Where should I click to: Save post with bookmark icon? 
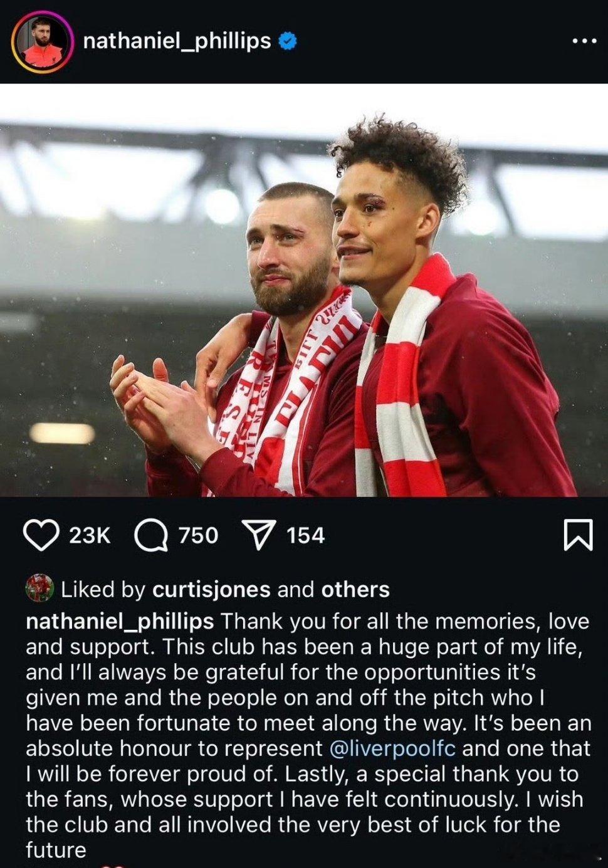pyautogui.click(x=578, y=535)
